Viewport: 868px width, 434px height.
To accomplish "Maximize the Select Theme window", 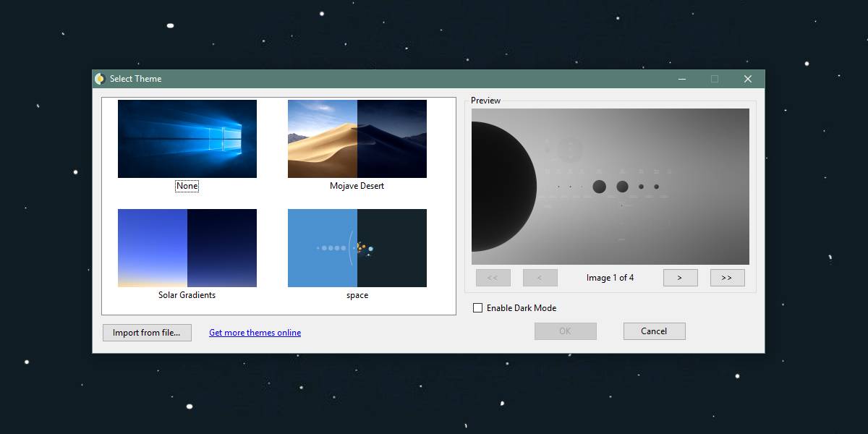I will coord(715,79).
